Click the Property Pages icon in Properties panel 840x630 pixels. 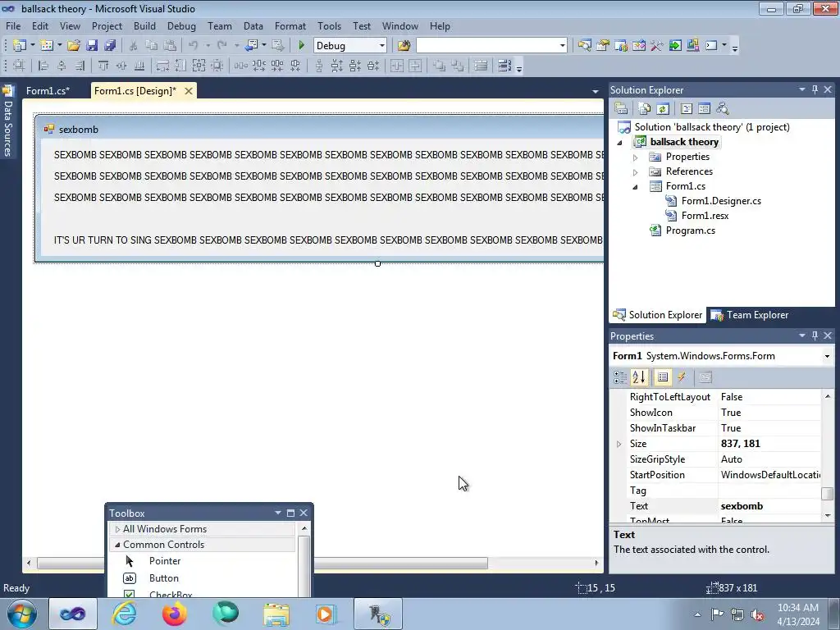pyautogui.click(x=705, y=377)
